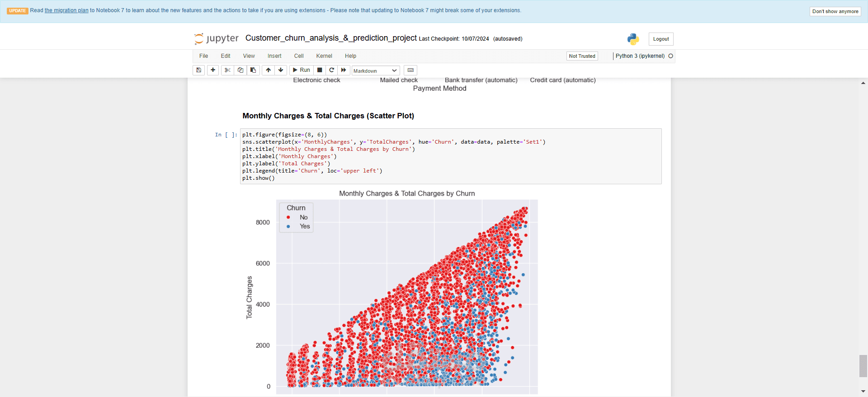Click the Mailed check axis label

399,80
